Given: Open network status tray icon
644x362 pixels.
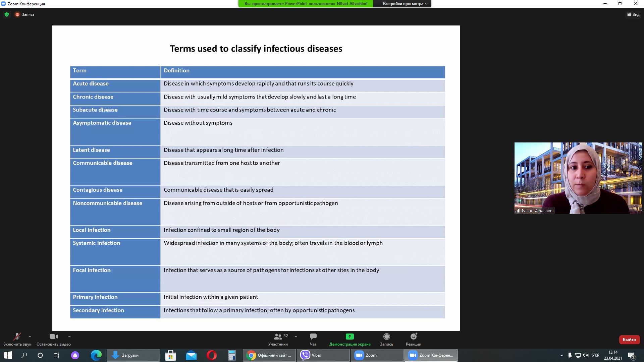Looking at the screenshot, I should pos(578,355).
